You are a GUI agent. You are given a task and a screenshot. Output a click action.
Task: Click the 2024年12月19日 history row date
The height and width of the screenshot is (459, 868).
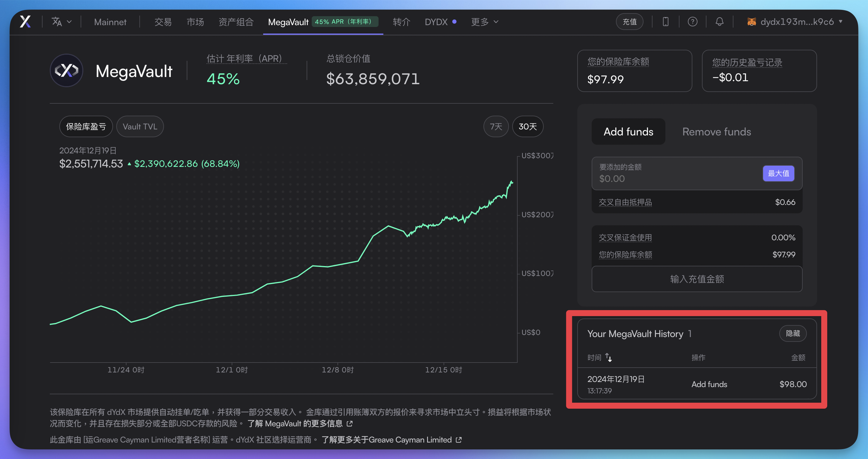(x=616, y=379)
